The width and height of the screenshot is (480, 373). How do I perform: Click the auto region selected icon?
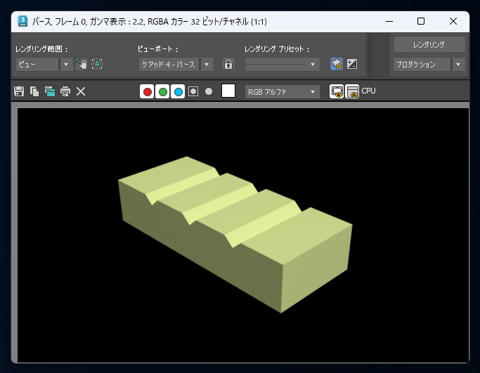(97, 64)
